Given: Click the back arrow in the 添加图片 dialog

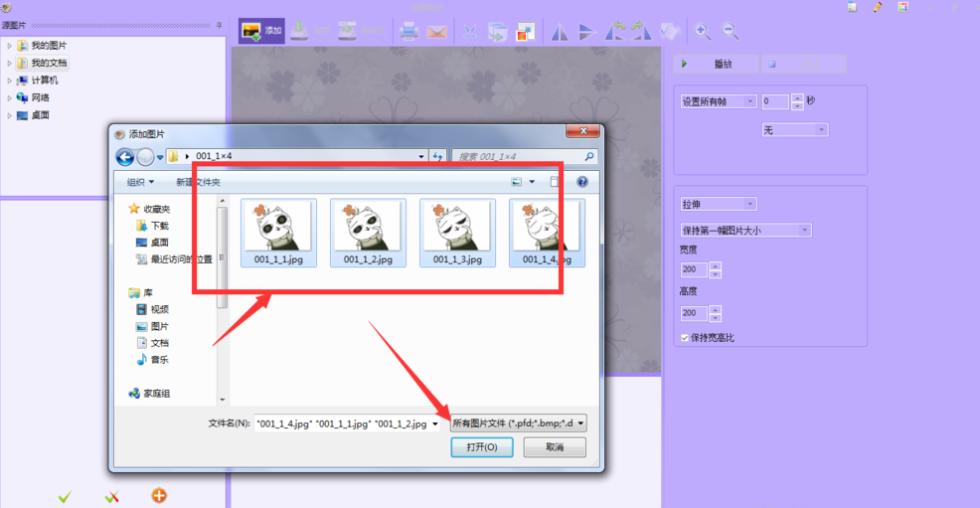Looking at the screenshot, I should click(125, 157).
